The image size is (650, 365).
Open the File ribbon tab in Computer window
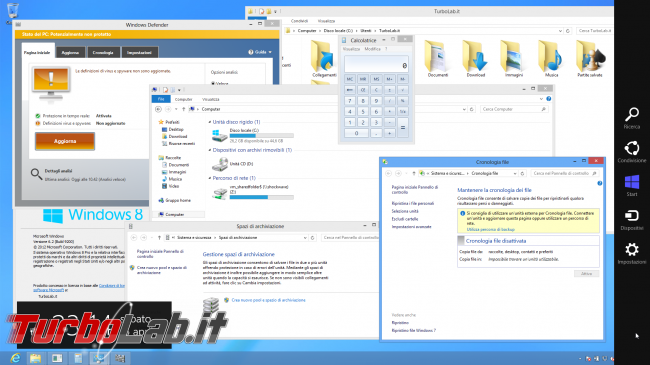(x=161, y=99)
